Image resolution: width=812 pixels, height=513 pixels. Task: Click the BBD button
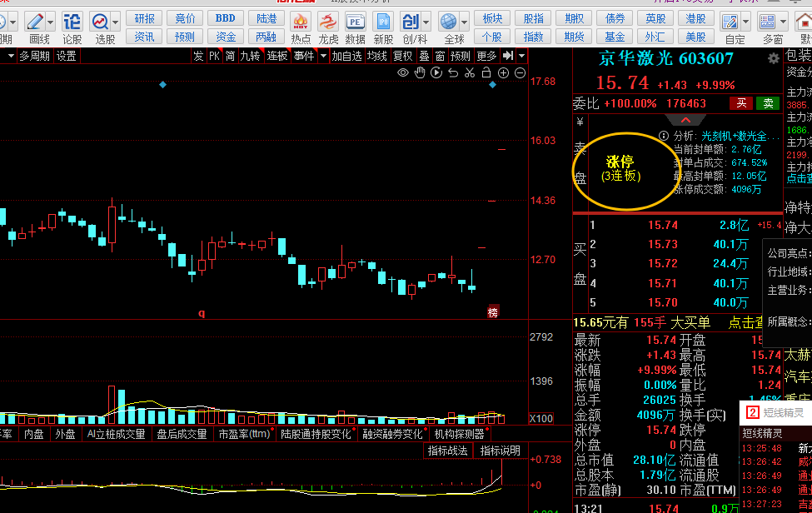pyautogui.click(x=225, y=18)
